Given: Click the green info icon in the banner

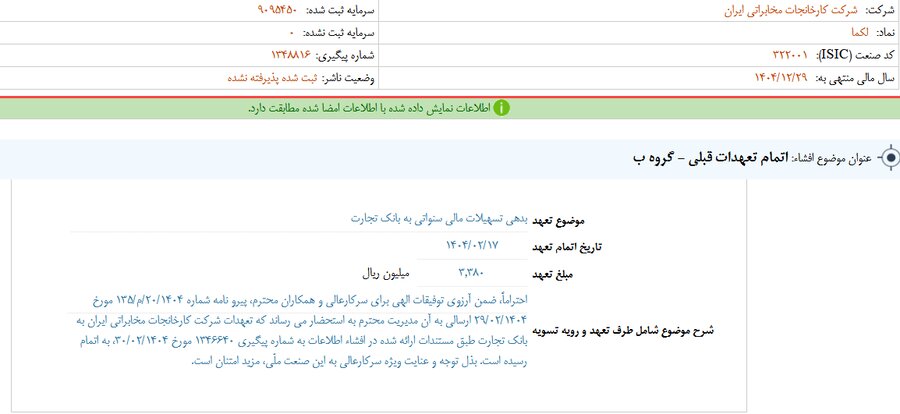Looking at the screenshot, I should point(501,108).
